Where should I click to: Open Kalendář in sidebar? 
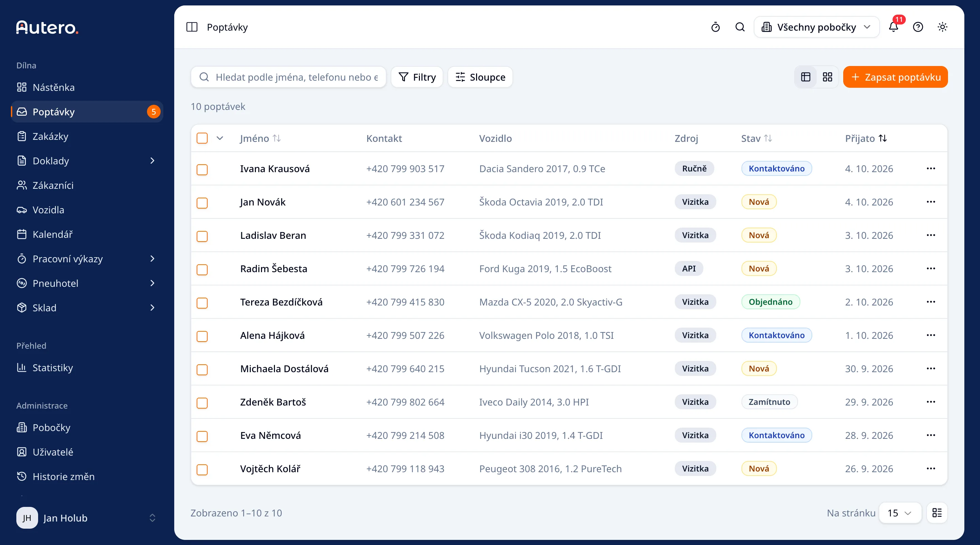pos(87,234)
